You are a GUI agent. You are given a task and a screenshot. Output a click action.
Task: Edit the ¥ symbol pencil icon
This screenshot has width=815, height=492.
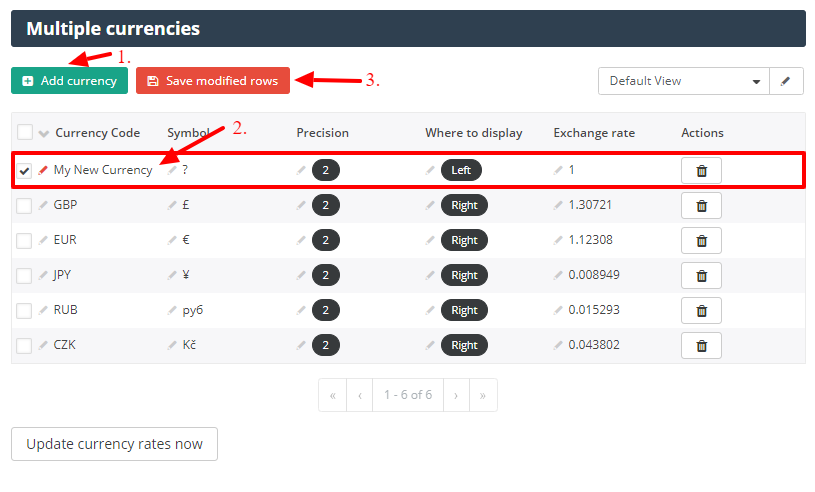click(x=172, y=275)
